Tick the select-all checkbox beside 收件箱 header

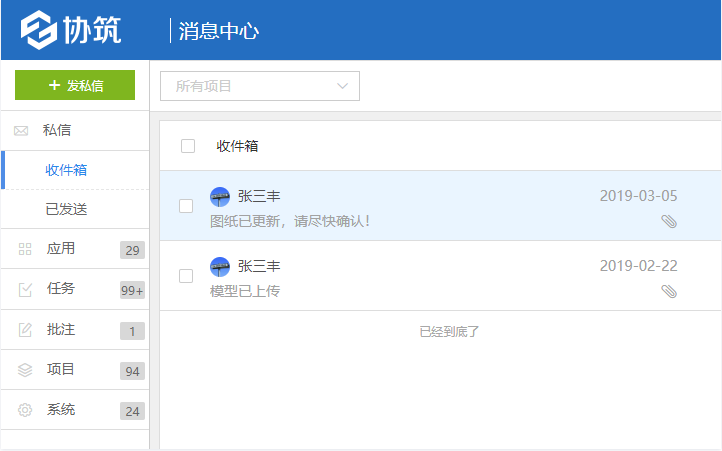(x=188, y=146)
